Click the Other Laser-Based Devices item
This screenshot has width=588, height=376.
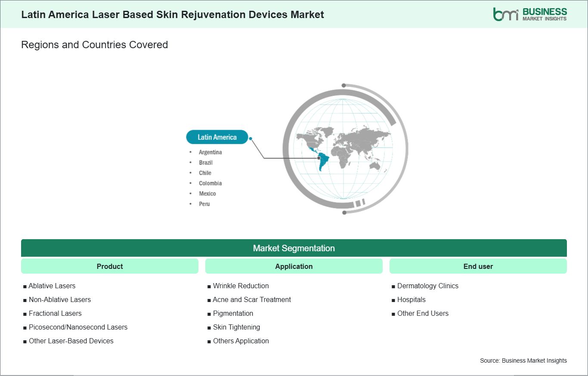pyautogui.click(x=68, y=341)
